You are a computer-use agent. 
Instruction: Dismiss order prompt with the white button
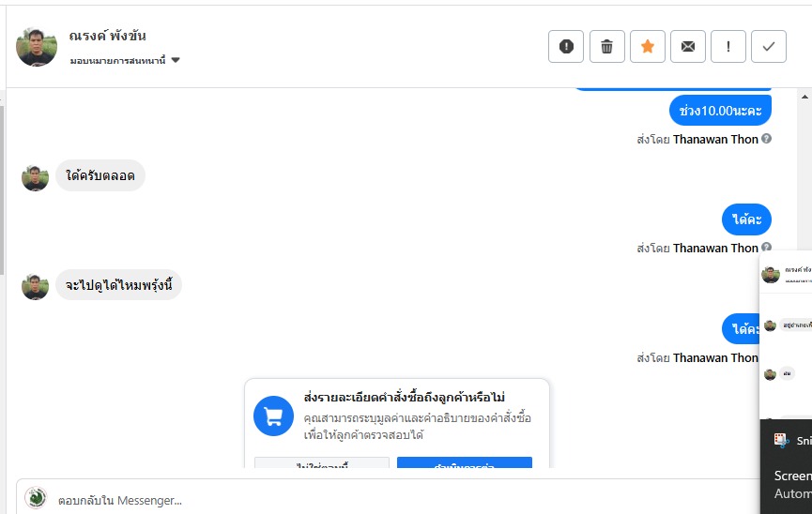321,463
